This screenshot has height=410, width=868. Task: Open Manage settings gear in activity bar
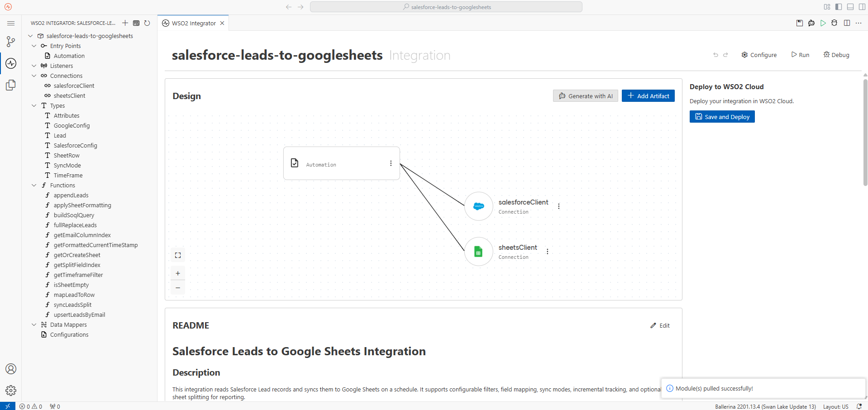point(11,391)
